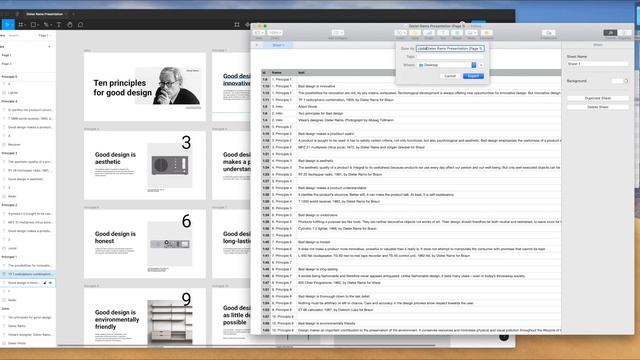This screenshot has width=640, height=360.
Task: Select the Sheet 1 tab in Numbers
Action: pos(278,45)
